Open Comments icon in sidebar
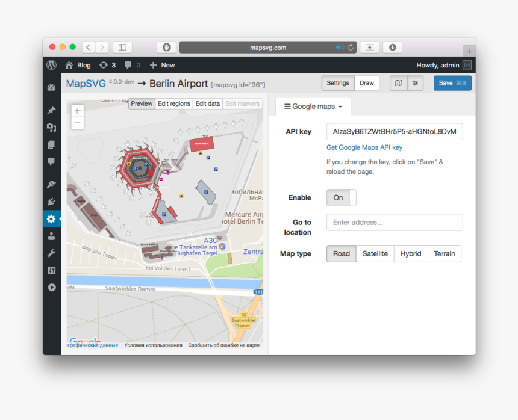This screenshot has height=420, width=518. [x=52, y=161]
